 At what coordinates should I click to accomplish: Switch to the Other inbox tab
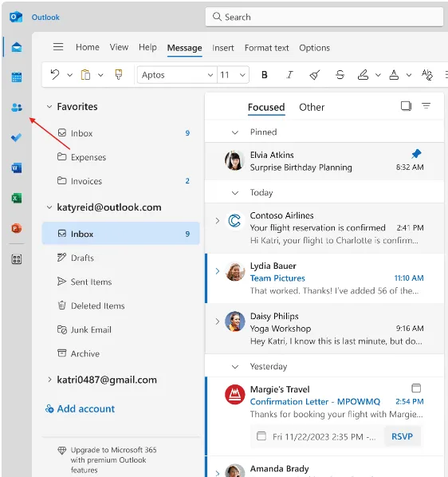click(x=312, y=107)
